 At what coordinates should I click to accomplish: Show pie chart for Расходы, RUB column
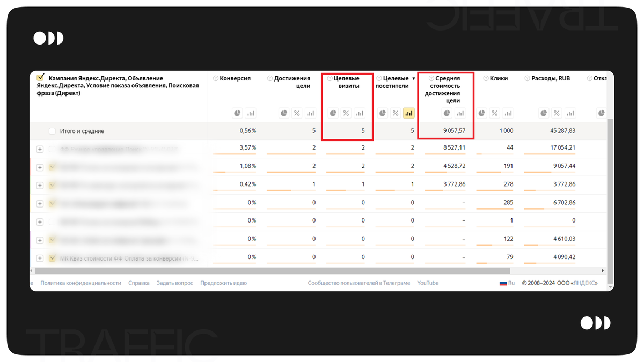coord(544,113)
